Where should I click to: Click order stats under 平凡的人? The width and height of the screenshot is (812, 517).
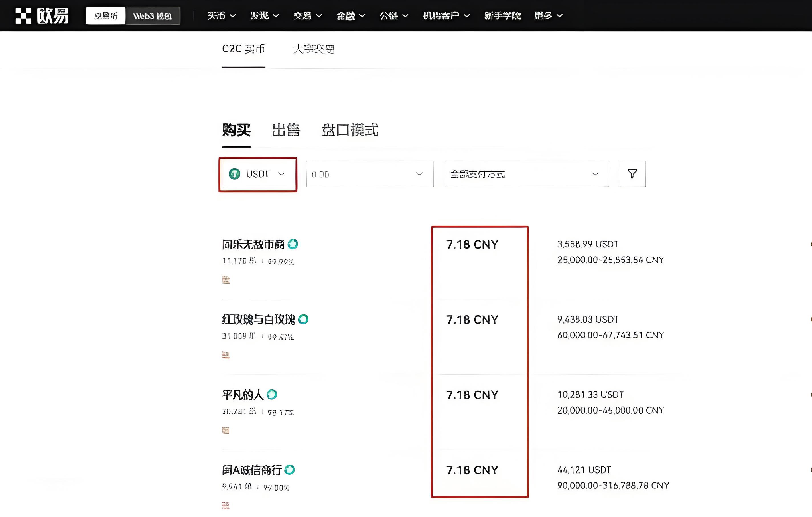point(258,412)
